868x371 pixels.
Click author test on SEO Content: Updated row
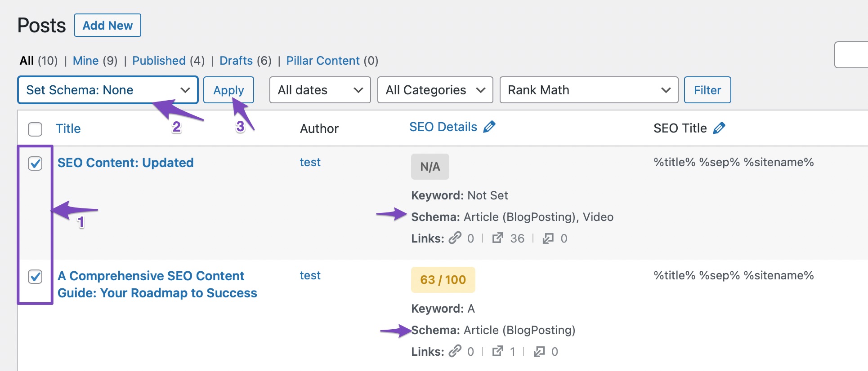click(x=310, y=162)
